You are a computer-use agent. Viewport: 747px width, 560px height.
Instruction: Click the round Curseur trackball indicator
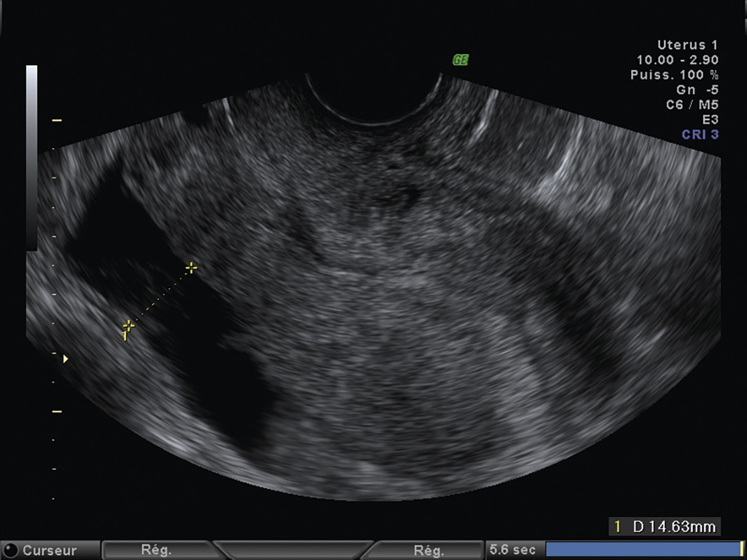coord(11,550)
